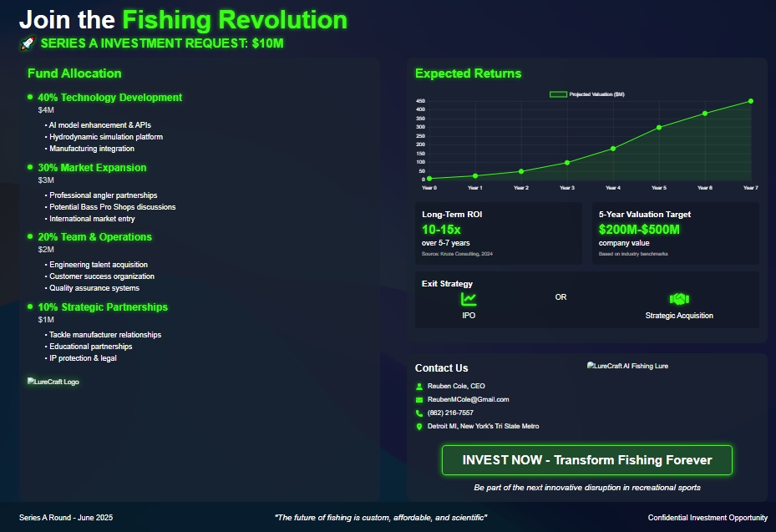Viewport: 776px width, 532px height.
Task: Click the 10-15x Long-Term ROI value
Action: pyautogui.click(x=441, y=230)
